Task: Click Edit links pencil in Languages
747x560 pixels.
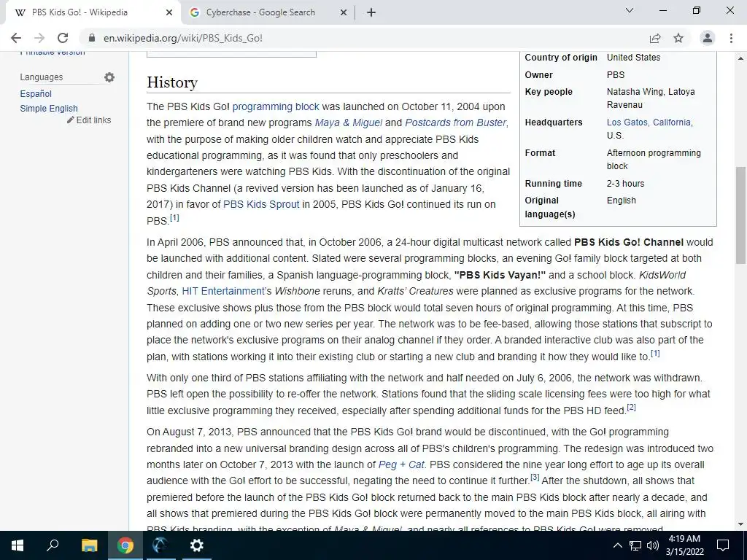Action: click(x=89, y=120)
